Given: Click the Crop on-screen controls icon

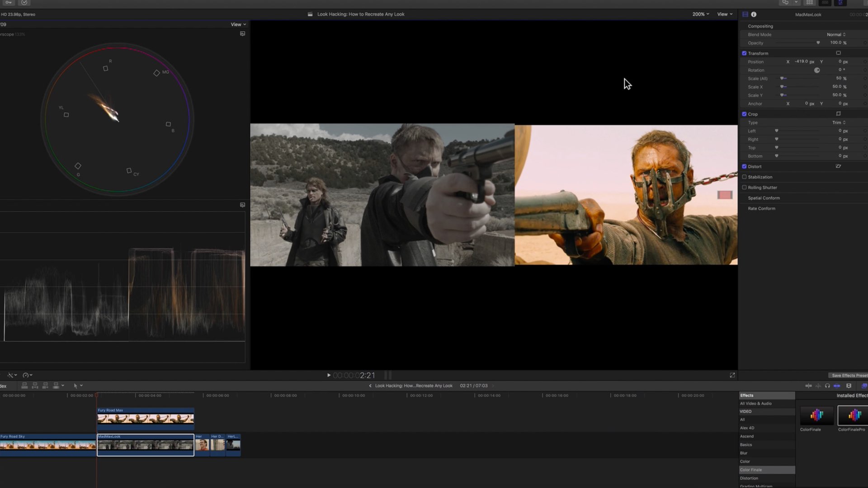Looking at the screenshot, I should pos(838,114).
